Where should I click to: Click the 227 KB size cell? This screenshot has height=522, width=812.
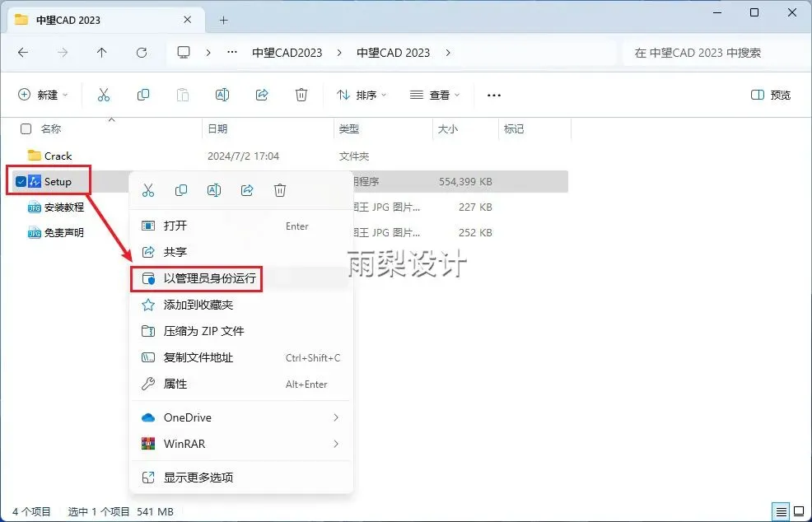point(475,207)
